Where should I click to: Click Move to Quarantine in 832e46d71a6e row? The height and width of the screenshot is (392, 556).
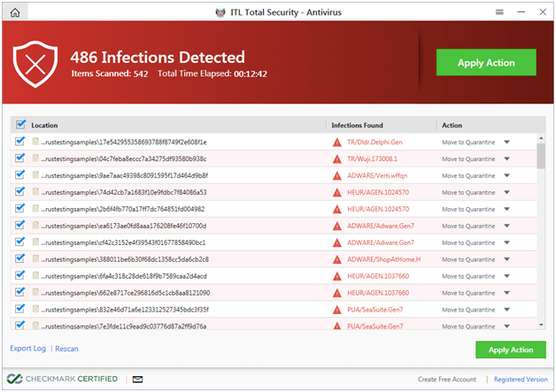pos(468,310)
